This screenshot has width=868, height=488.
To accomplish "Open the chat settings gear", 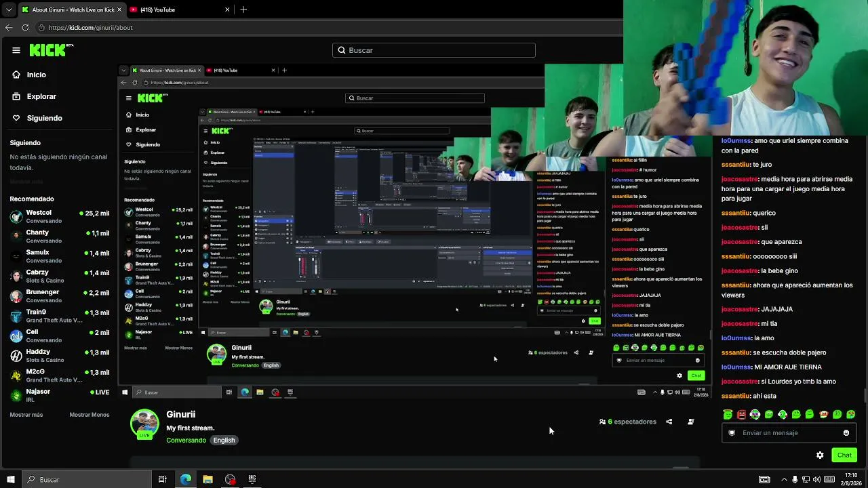I will (x=820, y=455).
